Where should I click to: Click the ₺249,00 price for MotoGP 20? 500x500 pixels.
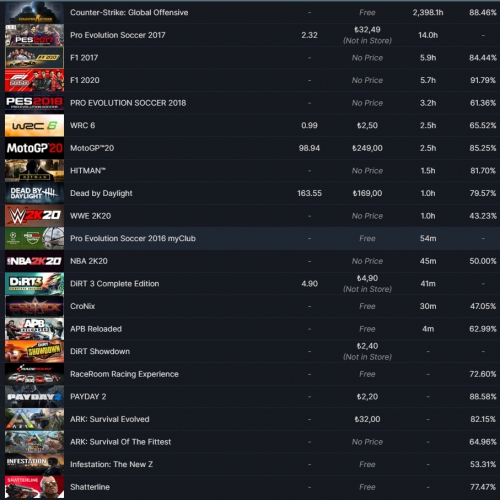[x=367, y=148]
